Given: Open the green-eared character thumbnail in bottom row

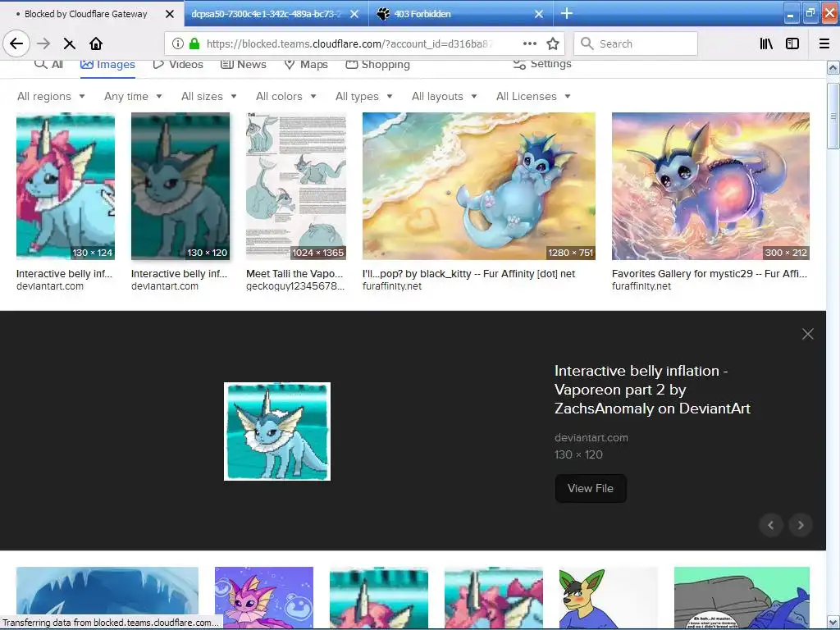Looking at the screenshot, I should pyautogui.click(x=608, y=597).
